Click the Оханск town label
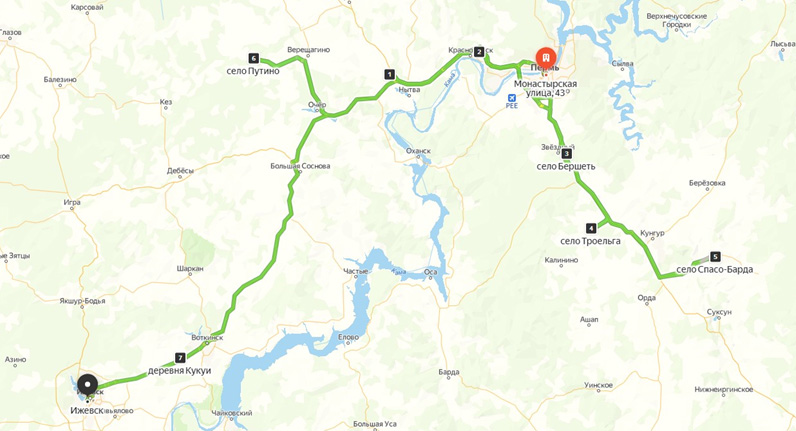The image size is (796, 431). pyautogui.click(x=418, y=151)
